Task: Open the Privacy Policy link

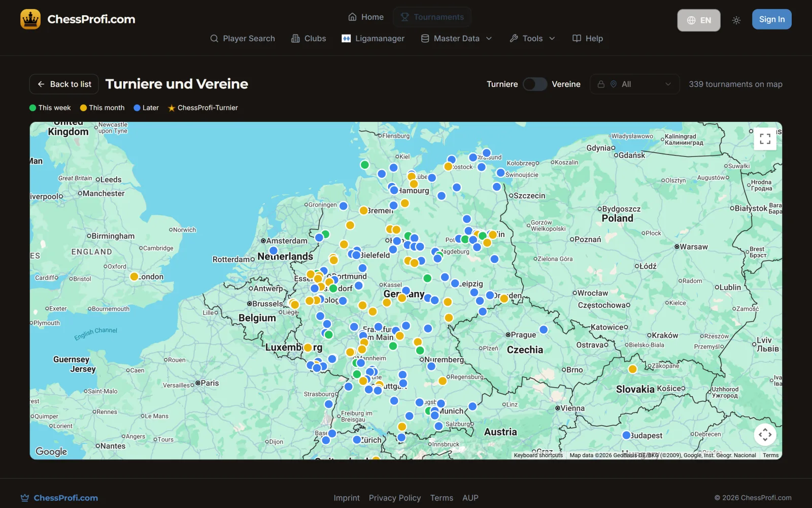Action: tap(395, 498)
